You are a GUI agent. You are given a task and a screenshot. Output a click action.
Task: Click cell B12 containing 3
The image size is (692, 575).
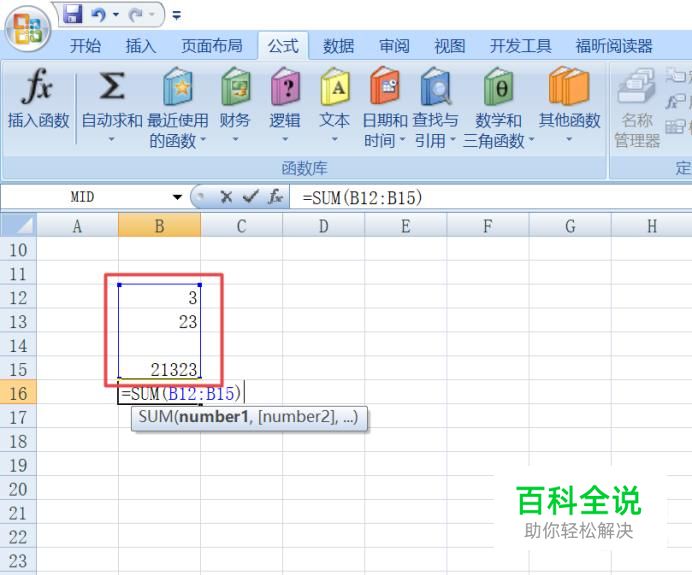(x=159, y=297)
